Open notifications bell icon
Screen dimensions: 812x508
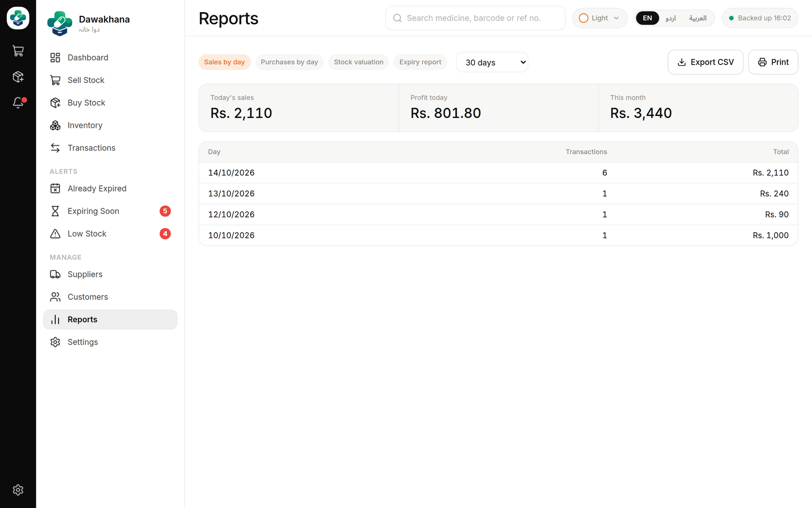click(x=18, y=103)
